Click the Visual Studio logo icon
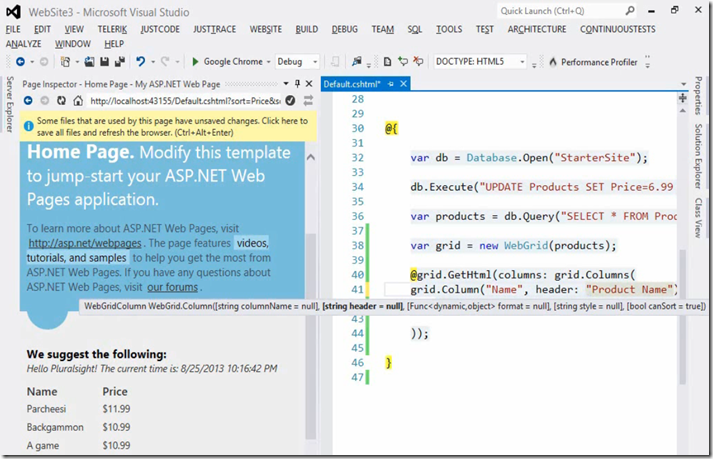 13,12
